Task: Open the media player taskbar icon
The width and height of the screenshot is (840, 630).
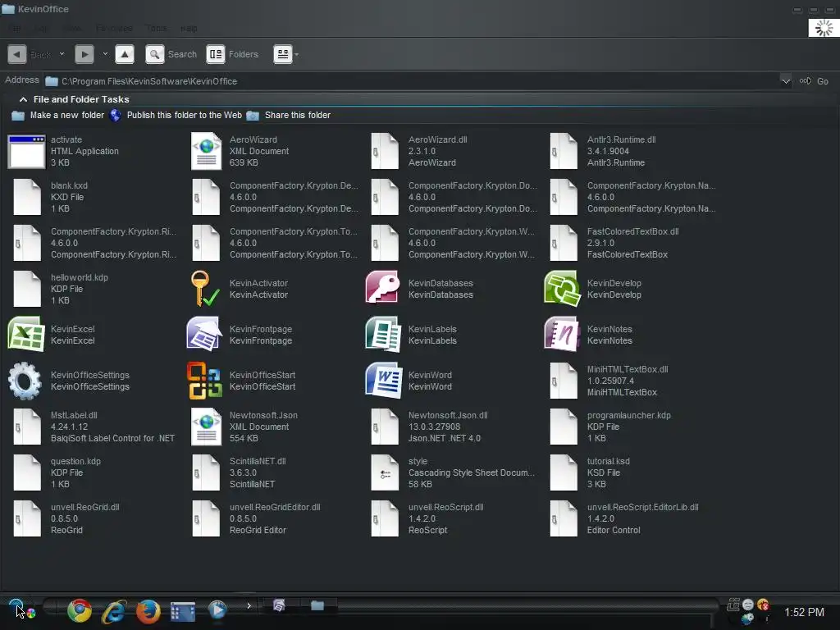Action: 217,609
